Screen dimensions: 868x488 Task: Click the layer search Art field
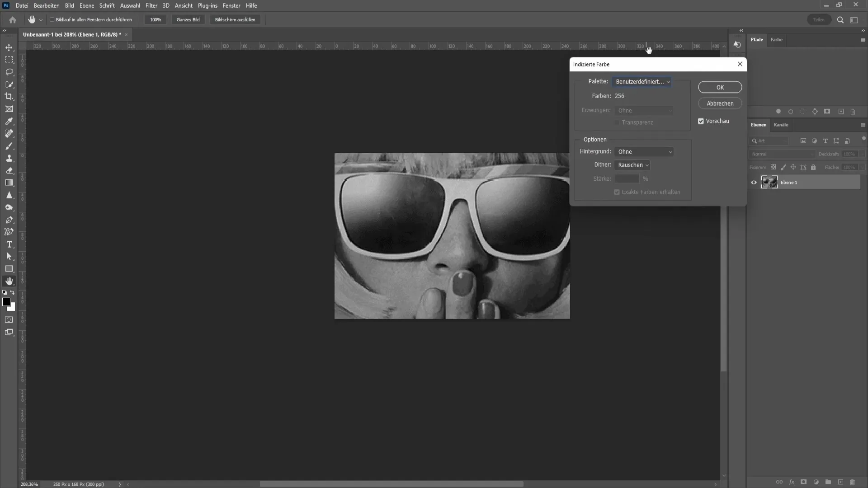click(x=769, y=141)
